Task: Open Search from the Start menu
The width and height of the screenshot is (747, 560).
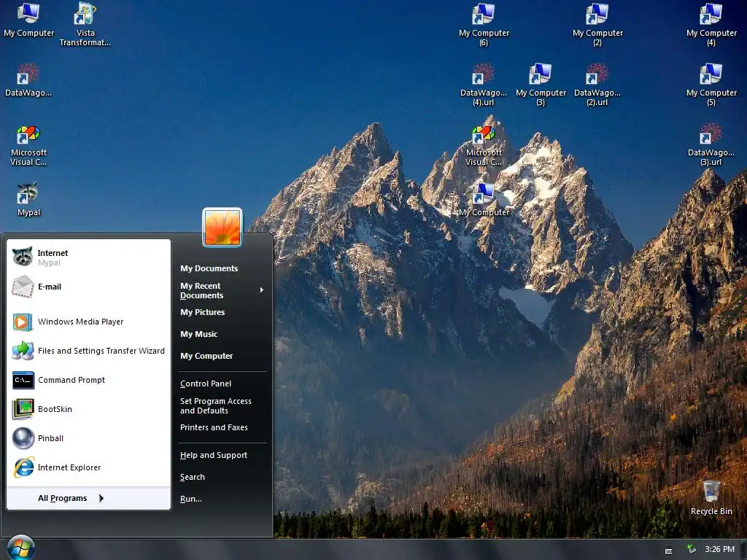Action: tap(192, 477)
